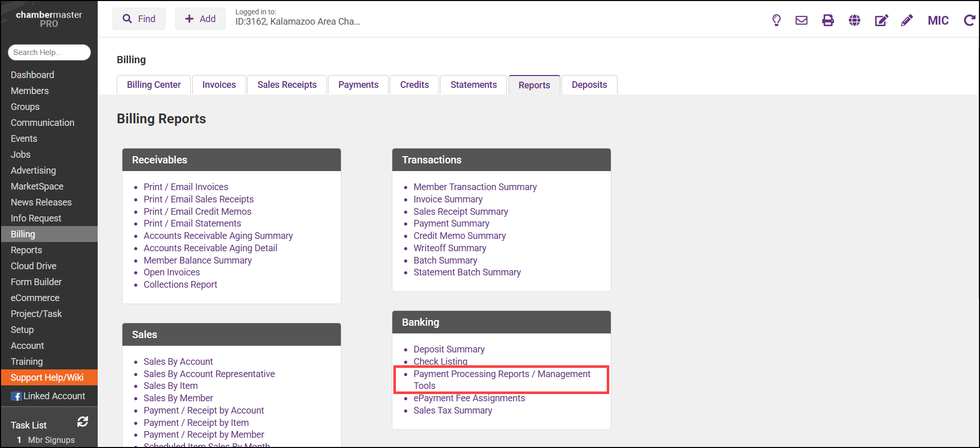Click the Add button
This screenshot has width=980, height=448.
pos(200,19)
